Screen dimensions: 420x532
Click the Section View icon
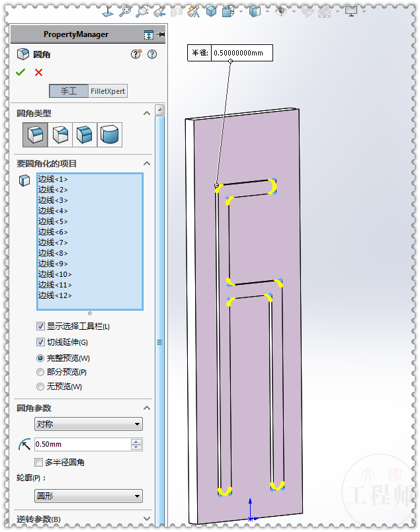pos(177,12)
